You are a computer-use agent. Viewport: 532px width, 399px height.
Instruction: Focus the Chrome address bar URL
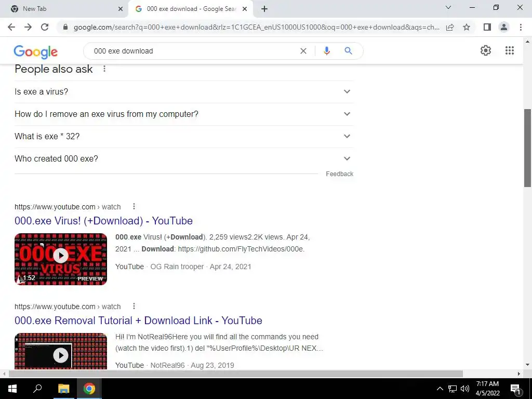(x=256, y=27)
